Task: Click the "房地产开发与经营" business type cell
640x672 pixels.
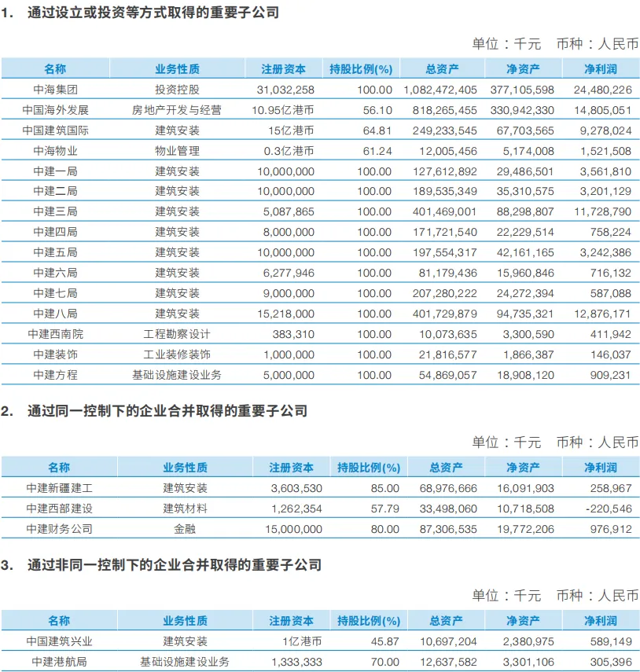Action: click(177, 110)
